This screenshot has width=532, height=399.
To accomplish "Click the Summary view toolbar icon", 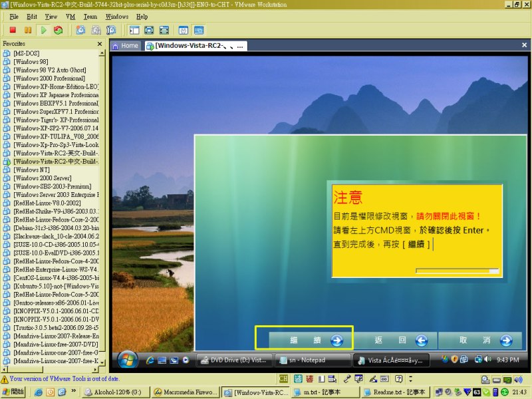I will coord(184,30).
